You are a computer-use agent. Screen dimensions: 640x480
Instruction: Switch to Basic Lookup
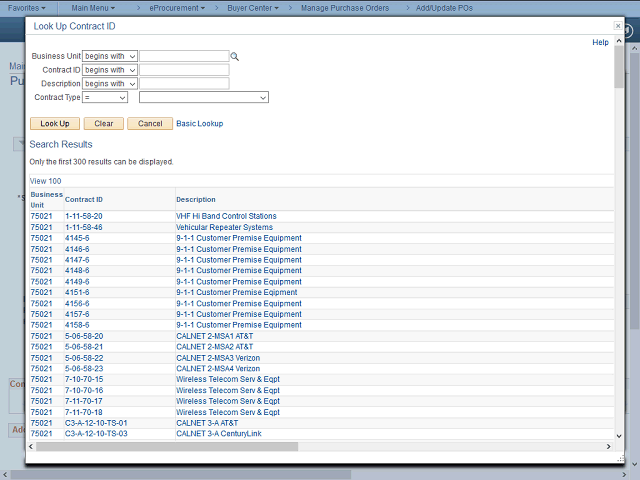click(x=200, y=124)
